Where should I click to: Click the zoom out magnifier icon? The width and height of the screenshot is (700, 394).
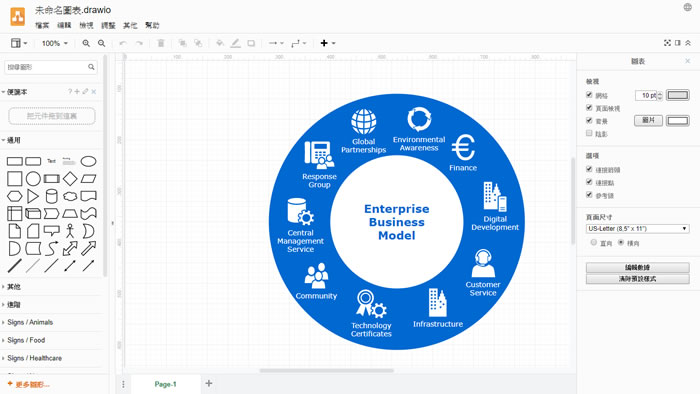coord(102,43)
